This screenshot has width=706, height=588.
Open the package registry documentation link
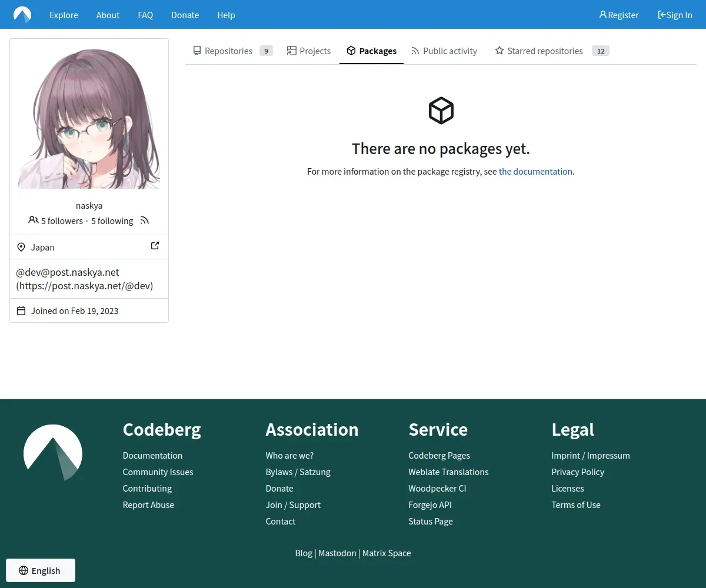(x=535, y=172)
